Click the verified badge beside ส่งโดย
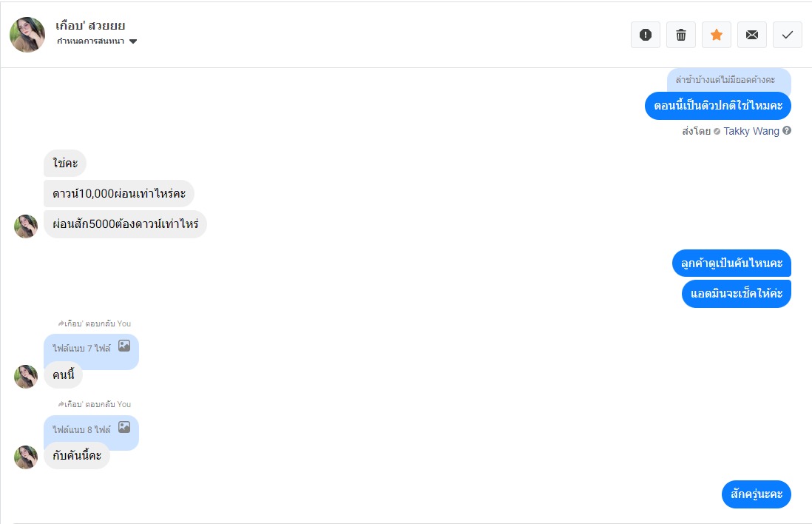 pos(717,132)
